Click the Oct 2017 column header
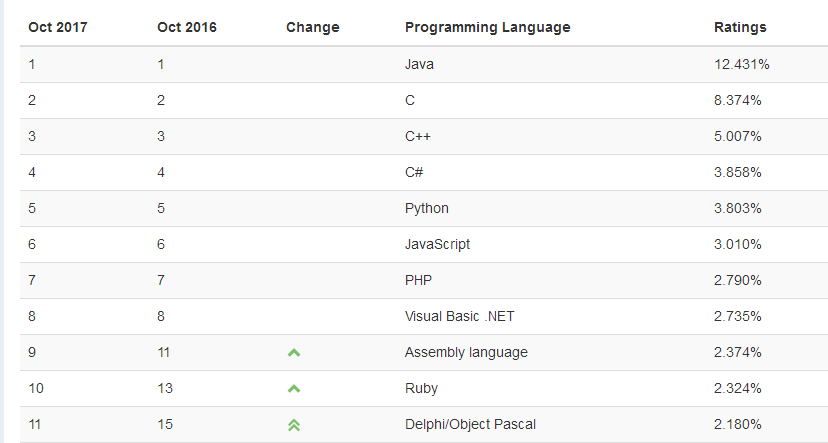 click(x=58, y=27)
